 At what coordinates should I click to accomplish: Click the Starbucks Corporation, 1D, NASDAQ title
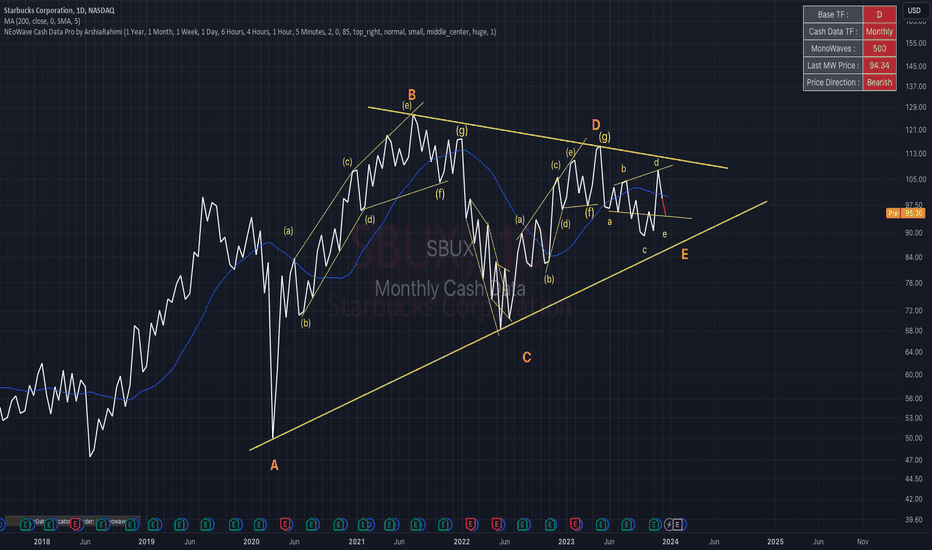59,10
